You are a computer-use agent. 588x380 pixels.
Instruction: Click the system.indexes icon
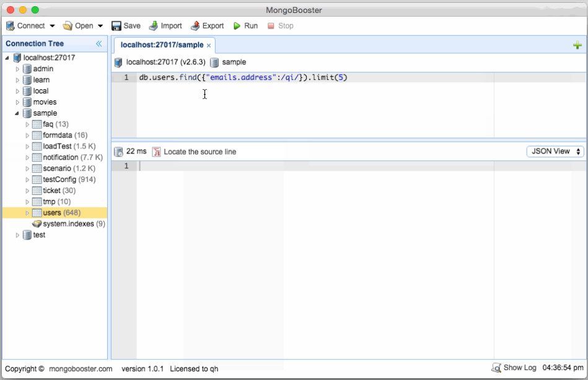[x=37, y=223]
